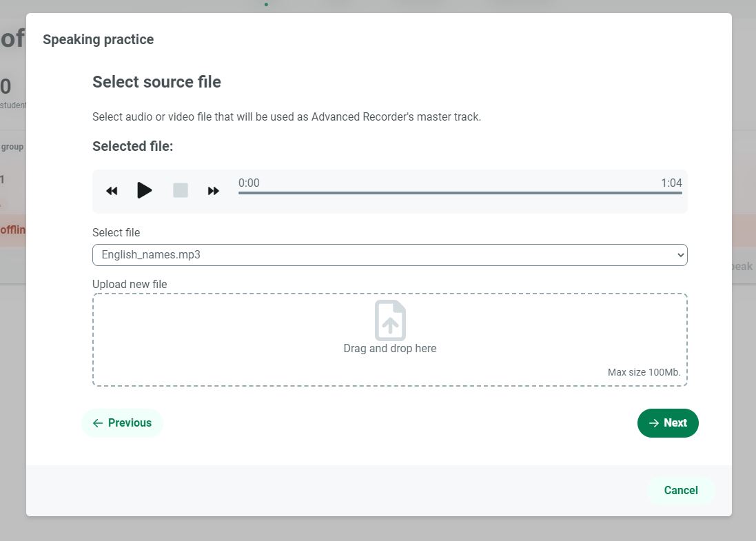Click the 'Upload new file' label

pyautogui.click(x=130, y=285)
